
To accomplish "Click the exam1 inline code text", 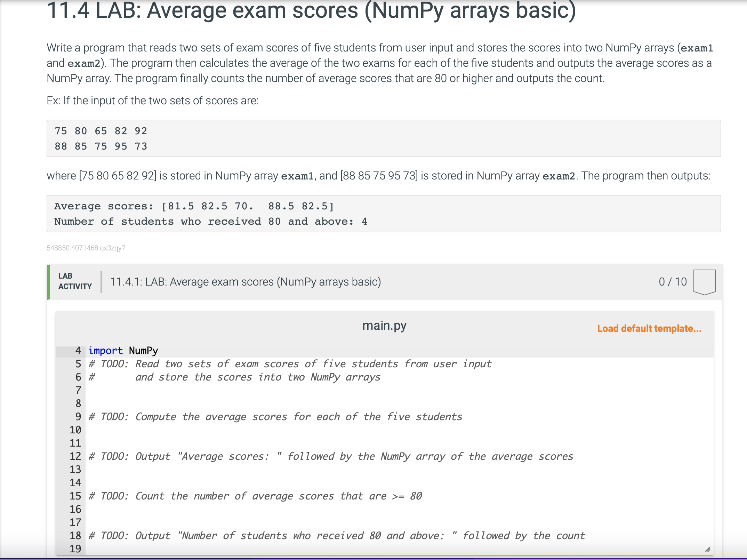I will click(x=297, y=176).
